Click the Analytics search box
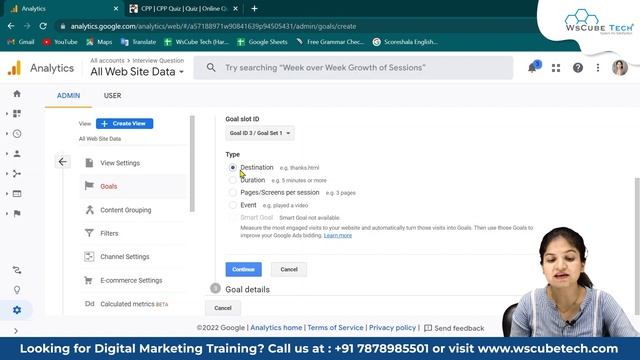640x360 pixels. pos(353,68)
